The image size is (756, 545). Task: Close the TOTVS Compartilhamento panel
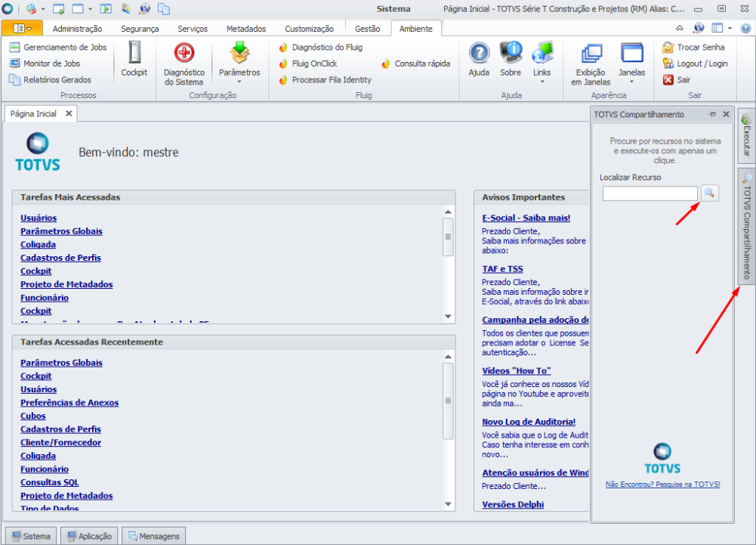(x=726, y=114)
